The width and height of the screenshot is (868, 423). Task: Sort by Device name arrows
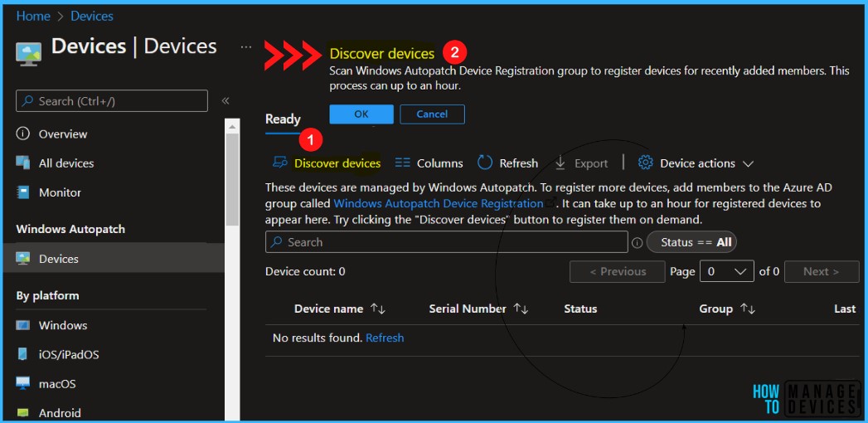[x=378, y=309]
